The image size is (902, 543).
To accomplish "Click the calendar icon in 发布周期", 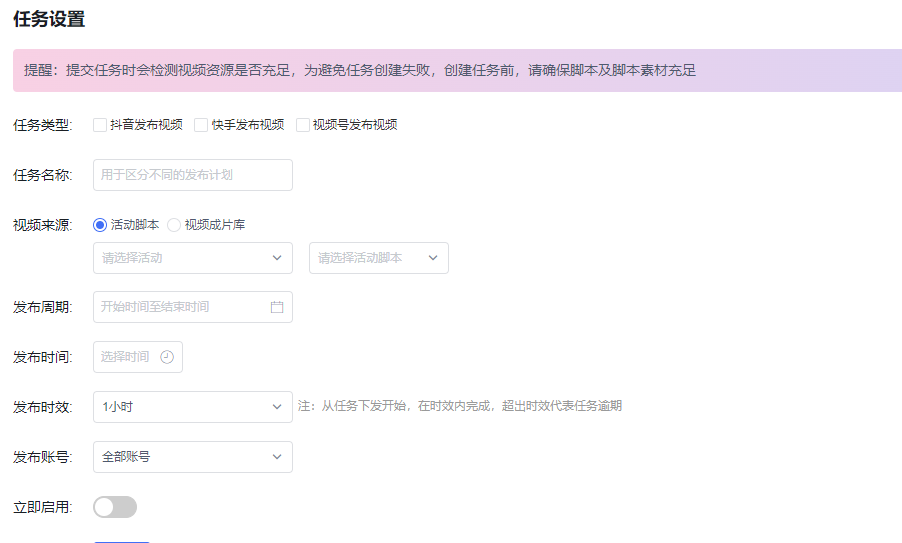I will [277, 307].
